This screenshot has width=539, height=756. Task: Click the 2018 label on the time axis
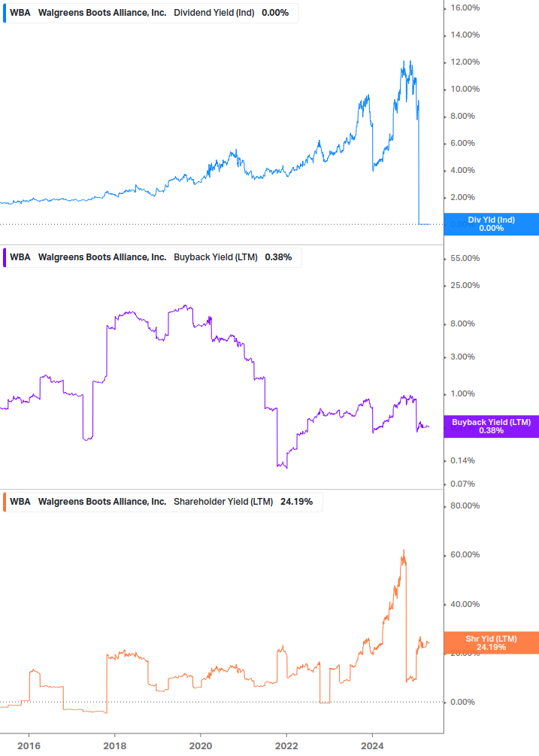pyautogui.click(x=114, y=746)
